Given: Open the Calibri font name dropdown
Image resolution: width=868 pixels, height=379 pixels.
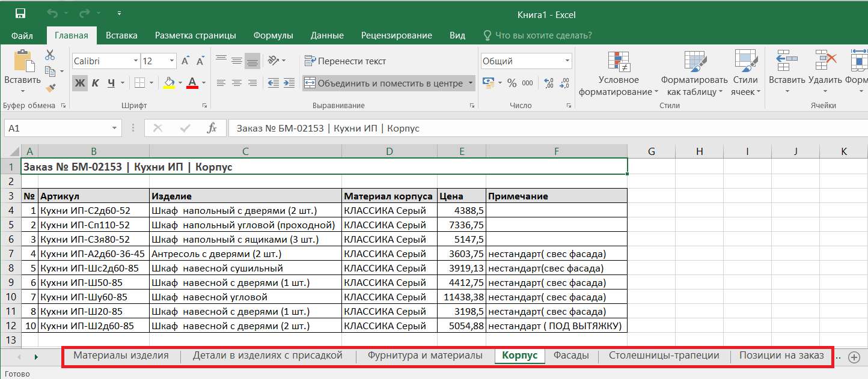Looking at the screenshot, I should point(106,61).
